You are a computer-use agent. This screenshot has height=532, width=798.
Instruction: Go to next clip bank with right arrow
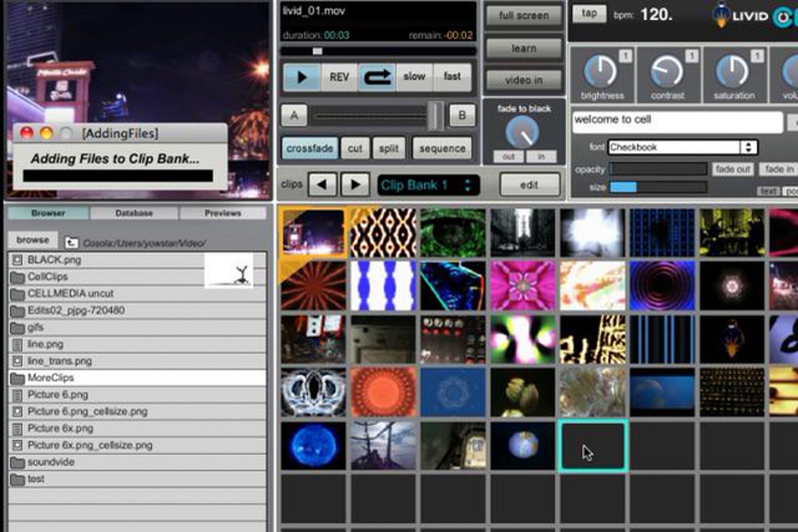(355, 184)
